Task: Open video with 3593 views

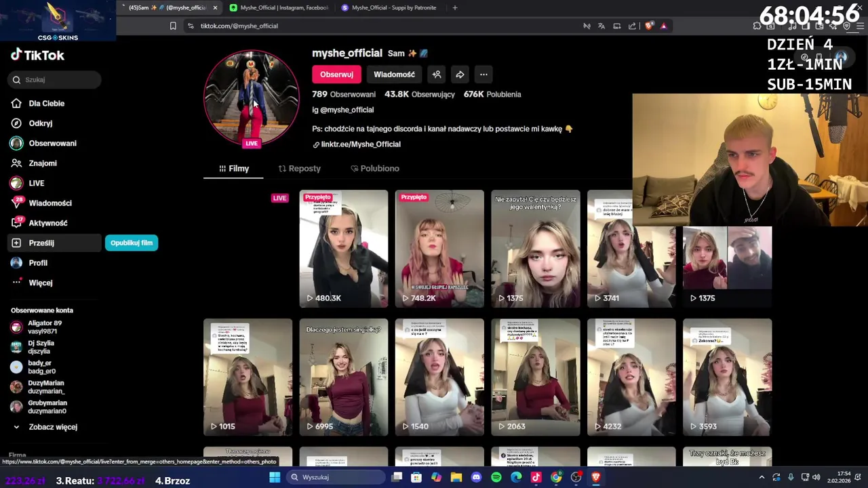Action: (727, 377)
